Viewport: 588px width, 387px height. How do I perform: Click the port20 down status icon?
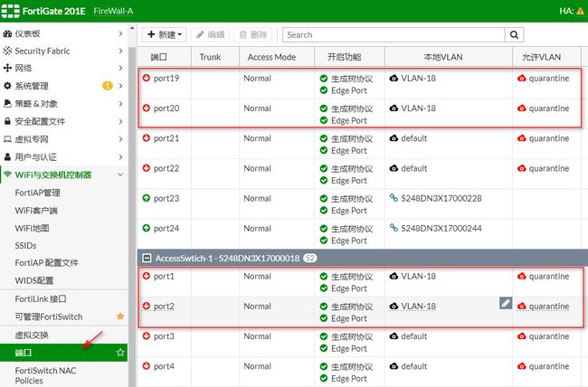(x=147, y=108)
